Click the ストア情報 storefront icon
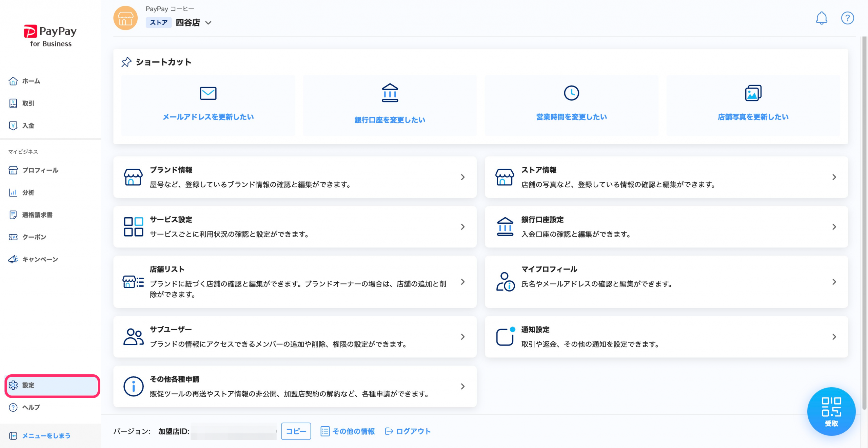Image resolution: width=868 pixels, height=448 pixels. tap(505, 177)
